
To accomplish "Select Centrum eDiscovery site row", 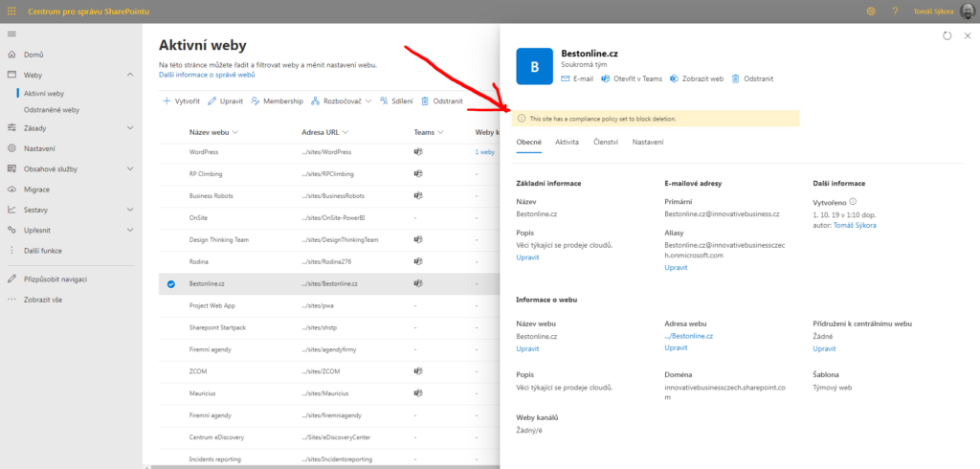I will coord(328,437).
